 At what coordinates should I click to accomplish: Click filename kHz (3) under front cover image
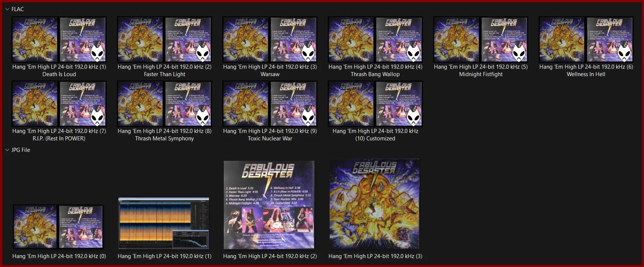(375, 256)
